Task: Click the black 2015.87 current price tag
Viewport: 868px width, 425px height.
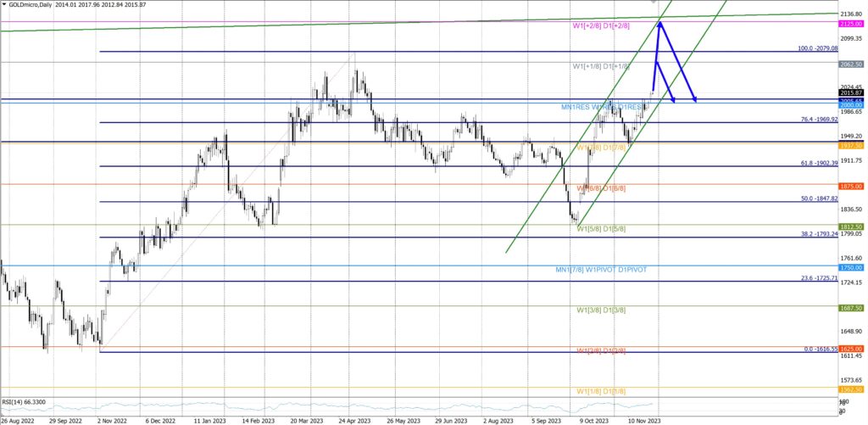Action: pos(850,93)
